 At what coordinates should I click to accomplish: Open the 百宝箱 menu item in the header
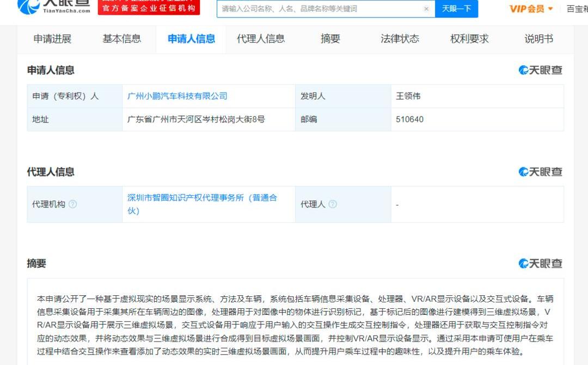577,9
